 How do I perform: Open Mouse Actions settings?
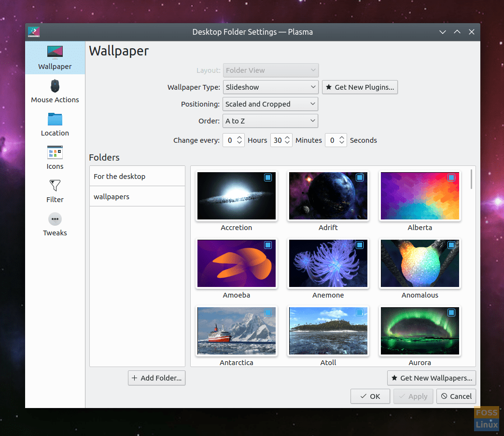(55, 91)
